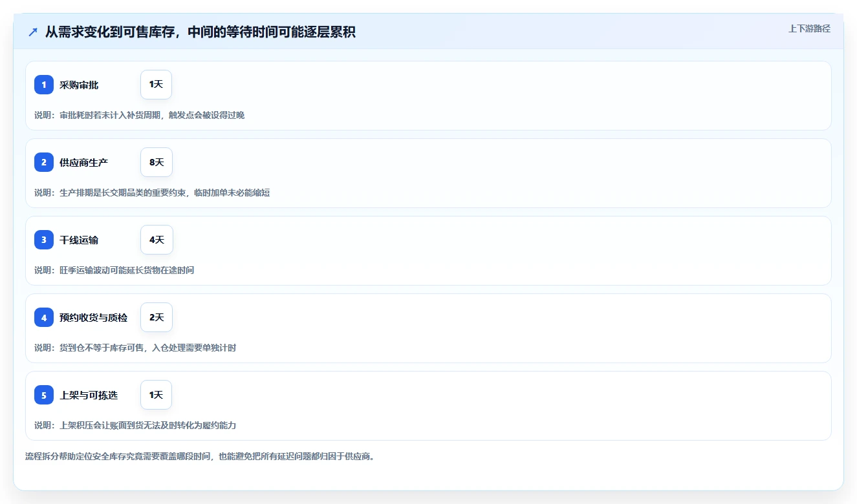Viewport: 857px width, 504px height.
Task: Select the 1天 duration chip for 上架与可拣选
Action: (156, 395)
